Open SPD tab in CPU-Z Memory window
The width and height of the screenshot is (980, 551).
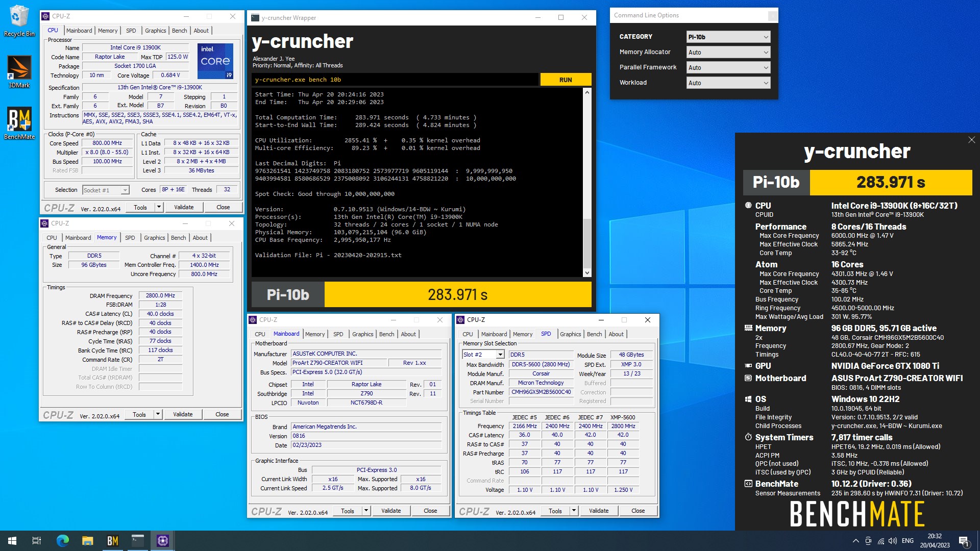[x=130, y=238]
